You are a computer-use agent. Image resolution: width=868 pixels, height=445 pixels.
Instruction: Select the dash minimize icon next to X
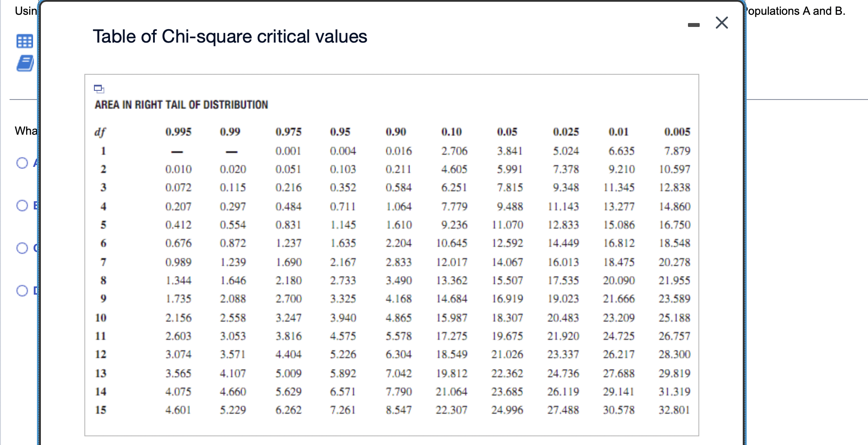[x=693, y=24]
